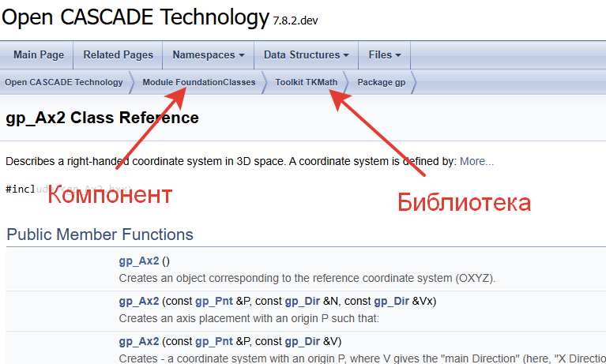Image resolution: width=606 pixels, height=364 pixels.
Task: Expand the Data Structures dropdown menu
Action: (306, 54)
